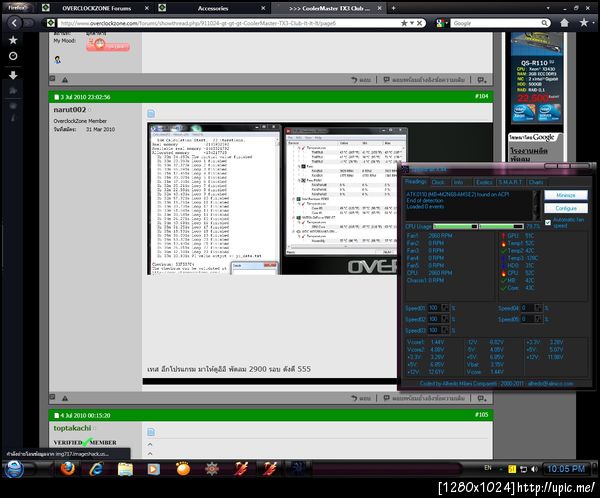The height and width of the screenshot is (498, 600).
Task: Click the volume speaker tray icon
Action: coord(534,469)
